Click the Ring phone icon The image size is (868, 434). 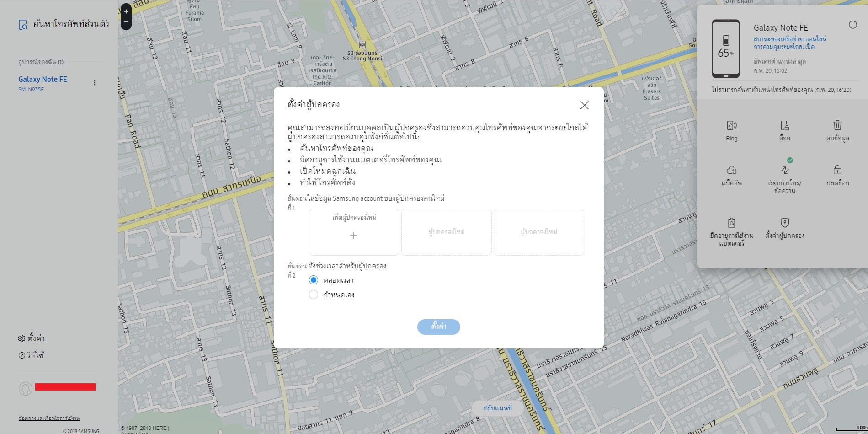731,125
